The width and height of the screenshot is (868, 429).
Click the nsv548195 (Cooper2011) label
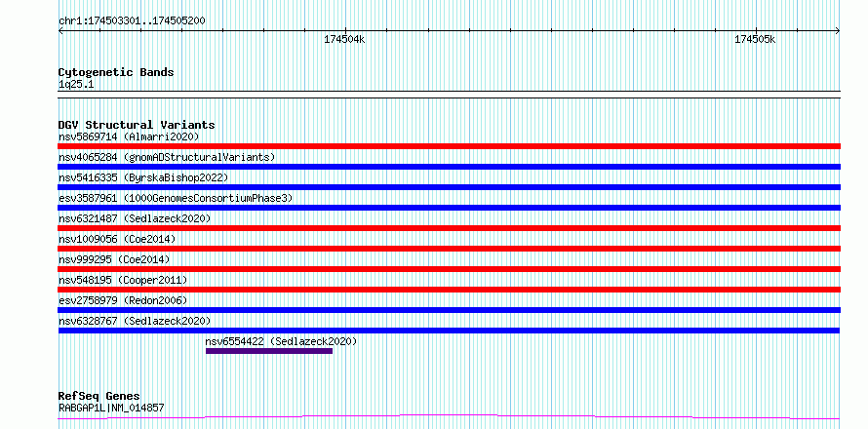coord(123,280)
